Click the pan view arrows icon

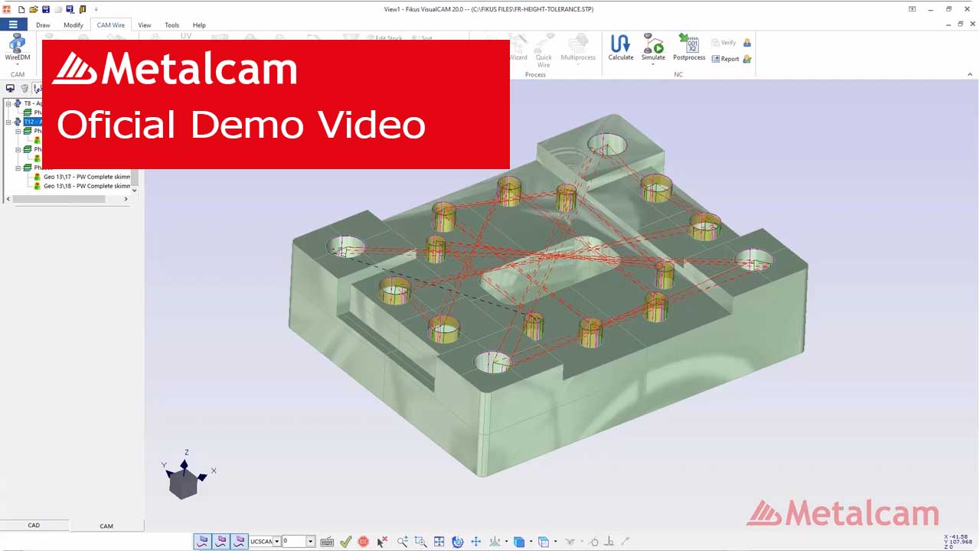click(x=475, y=542)
